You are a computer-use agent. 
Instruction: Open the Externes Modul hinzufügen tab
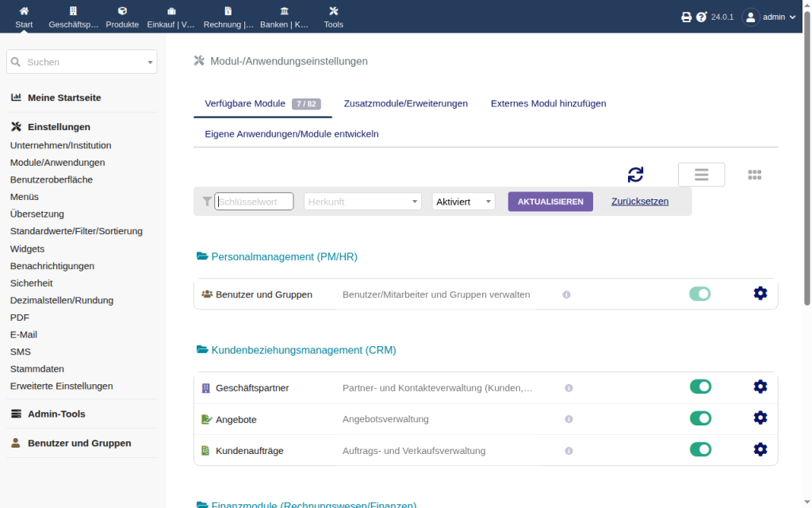(548, 104)
